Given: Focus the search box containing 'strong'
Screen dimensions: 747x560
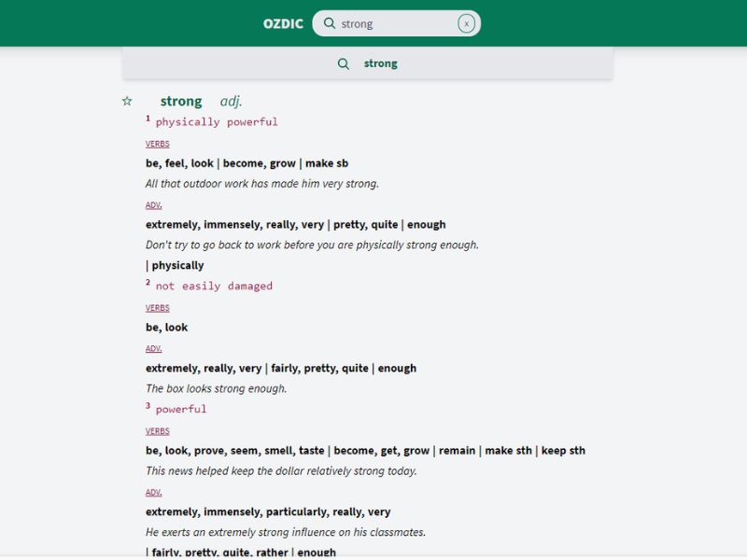Looking at the screenshot, I should point(396,23).
